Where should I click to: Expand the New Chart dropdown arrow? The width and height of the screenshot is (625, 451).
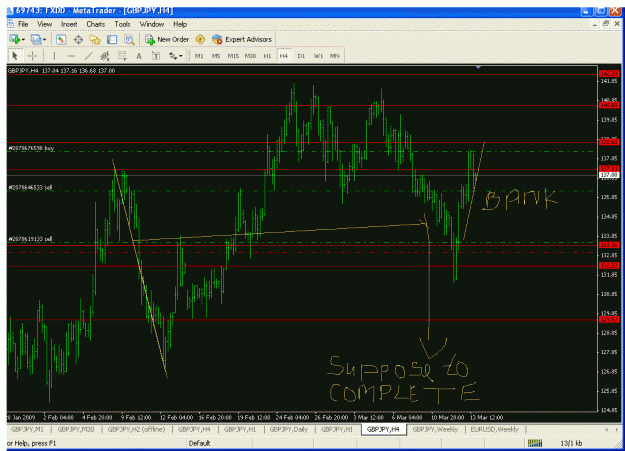click(x=24, y=40)
